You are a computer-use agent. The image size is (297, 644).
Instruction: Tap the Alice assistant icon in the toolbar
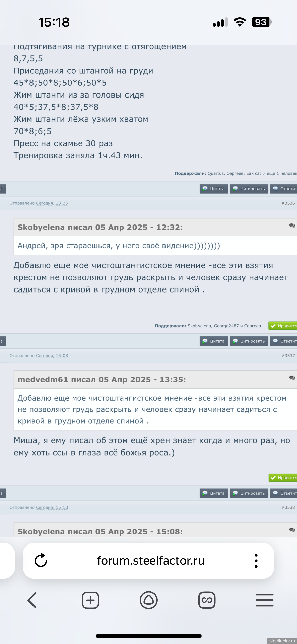(149, 600)
